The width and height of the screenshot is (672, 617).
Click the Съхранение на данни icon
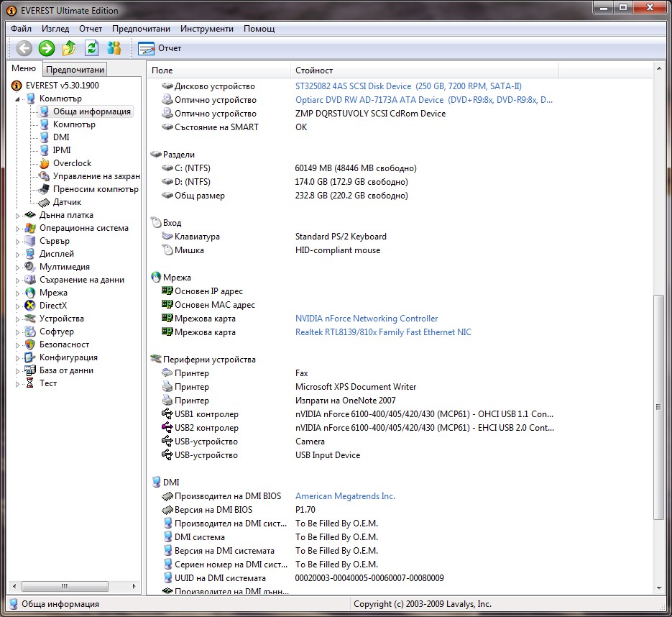point(30,280)
